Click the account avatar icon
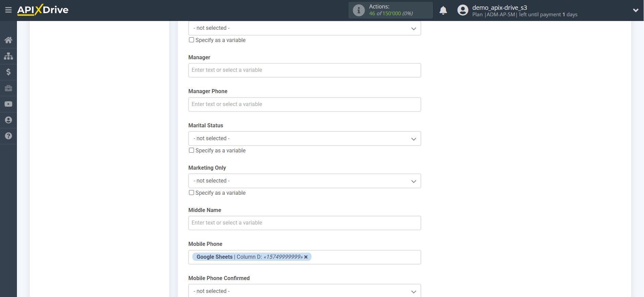Viewport: 644px width, 297px height. 463,10
